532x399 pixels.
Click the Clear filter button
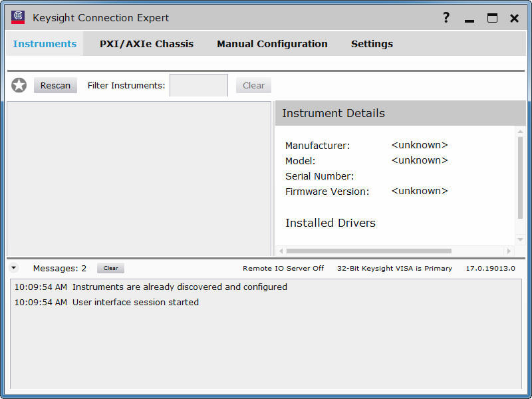point(253,85)
